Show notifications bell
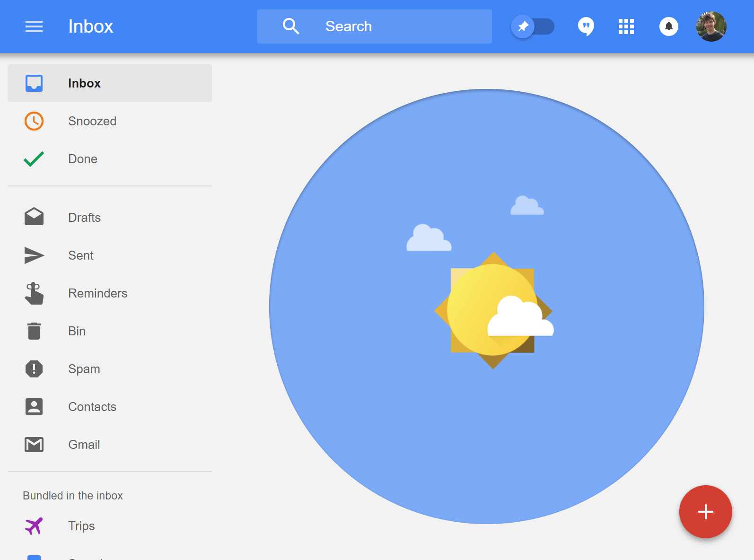Screen dimensions: 754x560 pos(668,26)
